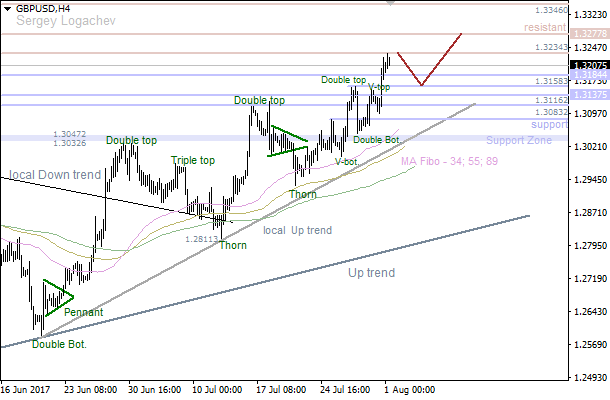The image size is (610, 400).
Task: Open the GBPUSD,H4 chart dropdown arrow
Action: click(x=7, y=8)
